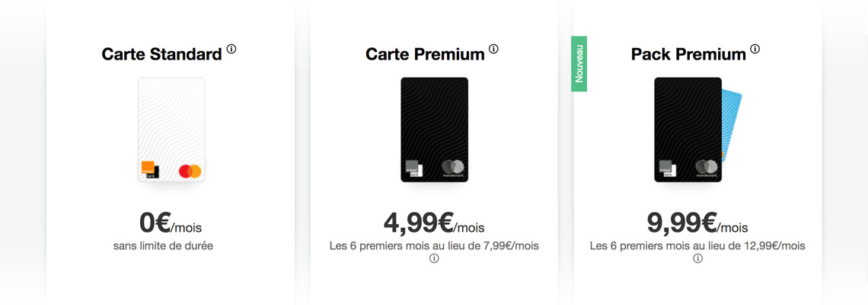The image size is (868, 305).
Task: Select the black card in Pack Premium
Action: [x=688, y=130]
